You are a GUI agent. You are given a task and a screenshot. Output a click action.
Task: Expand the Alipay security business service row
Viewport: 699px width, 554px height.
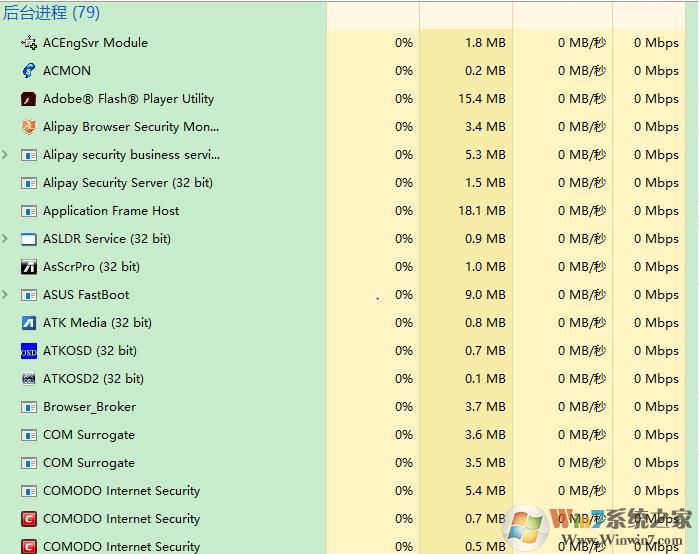(6, 155)
